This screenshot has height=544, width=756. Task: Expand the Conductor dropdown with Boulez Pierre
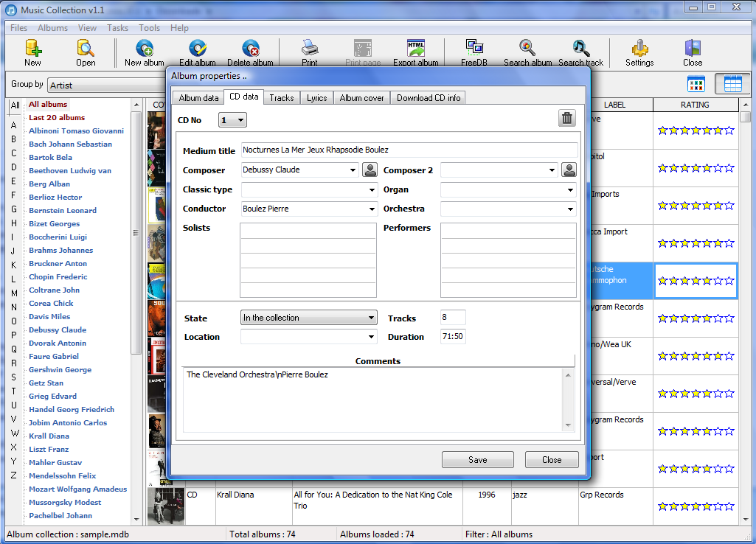click(372, 209)
